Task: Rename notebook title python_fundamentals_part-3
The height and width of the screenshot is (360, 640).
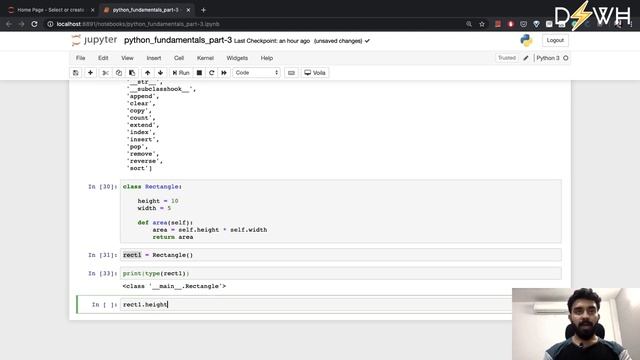Action: 178,40
